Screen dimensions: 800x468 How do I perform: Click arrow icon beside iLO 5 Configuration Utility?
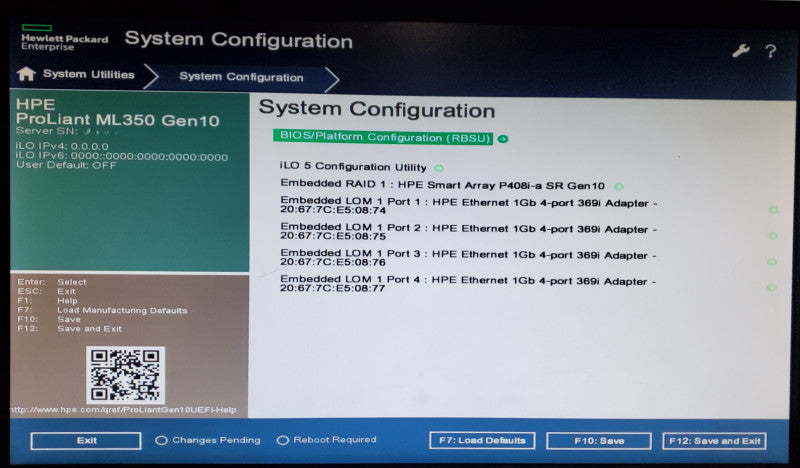pos(438,168)
